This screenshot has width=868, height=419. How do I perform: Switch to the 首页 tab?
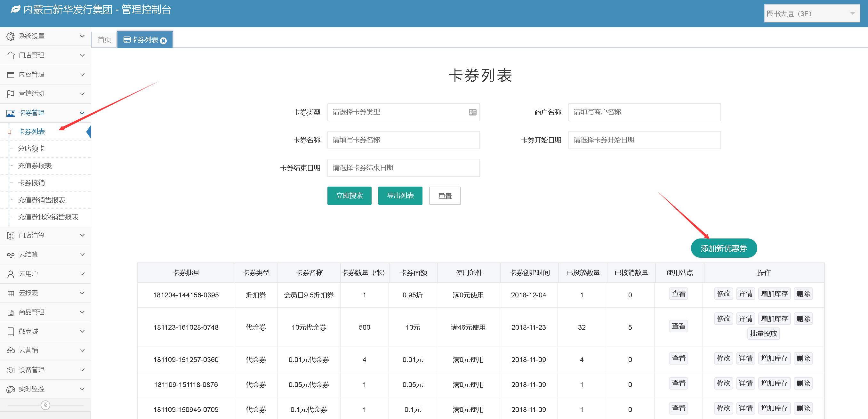tap(104, 40)
